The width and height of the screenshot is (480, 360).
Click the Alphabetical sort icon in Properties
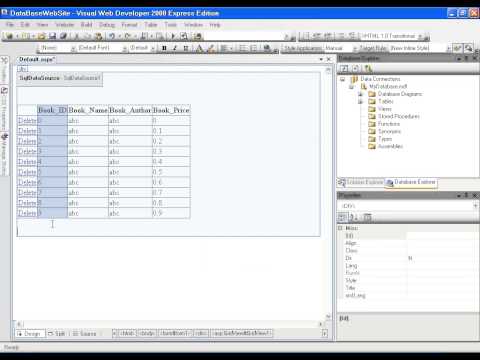point(353,217)
